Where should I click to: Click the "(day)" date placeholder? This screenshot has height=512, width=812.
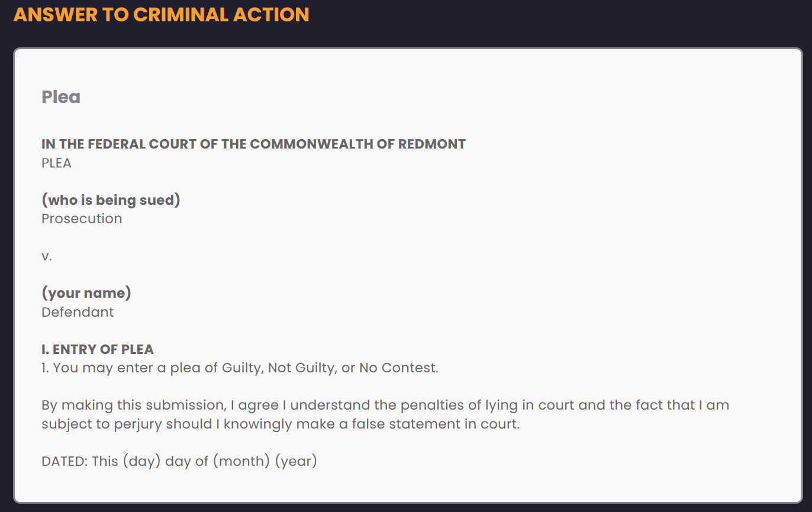[x=142, y=461]
